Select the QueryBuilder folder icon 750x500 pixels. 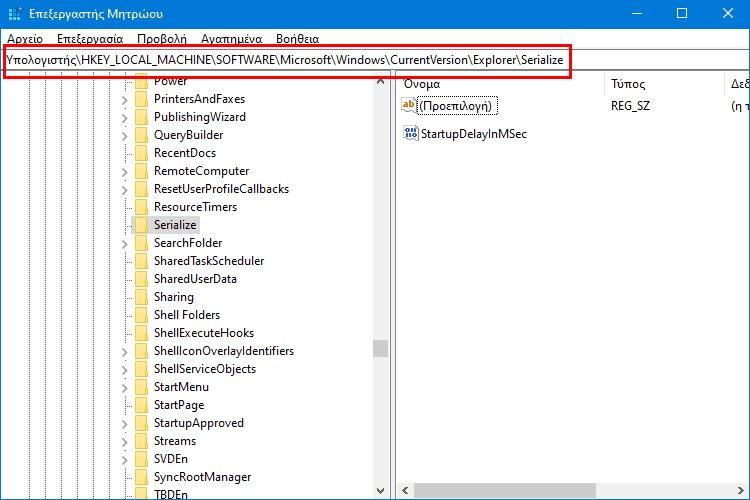pyautogui.click(x=141, y=135)
